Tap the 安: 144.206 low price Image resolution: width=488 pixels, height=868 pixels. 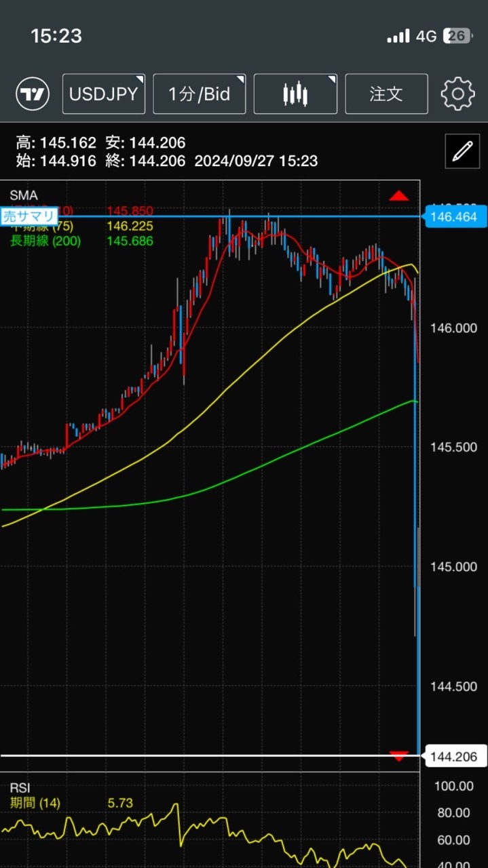click(x=145, y=143)
